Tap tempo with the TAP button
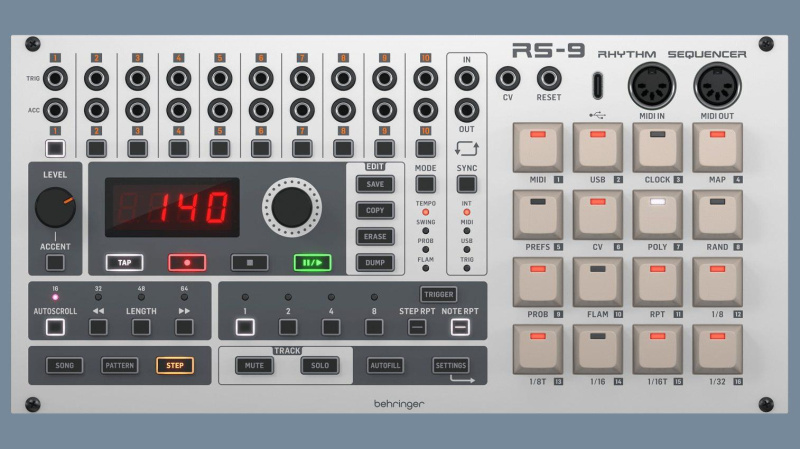 click(x=124, y=263)
